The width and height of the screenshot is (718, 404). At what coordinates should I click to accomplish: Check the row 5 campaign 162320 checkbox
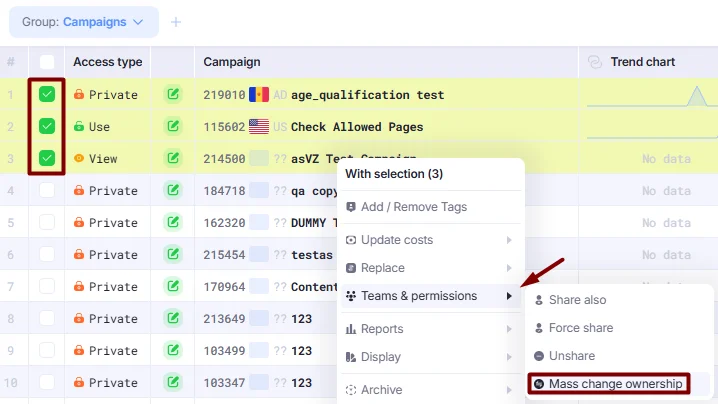tap(47, 223)
